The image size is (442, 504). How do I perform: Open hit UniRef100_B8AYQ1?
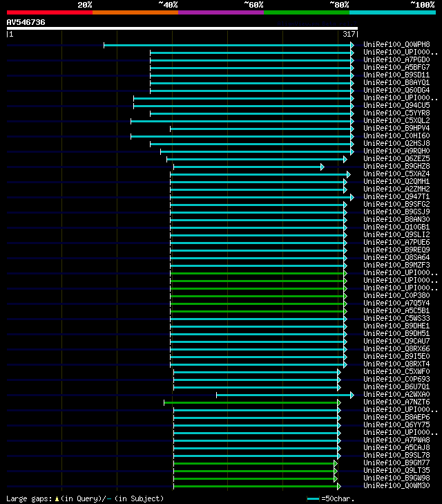point(396,82)
